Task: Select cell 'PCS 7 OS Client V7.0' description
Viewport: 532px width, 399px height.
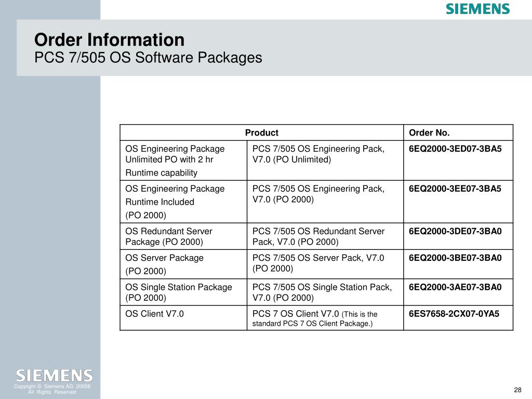Action: point(325,318)
